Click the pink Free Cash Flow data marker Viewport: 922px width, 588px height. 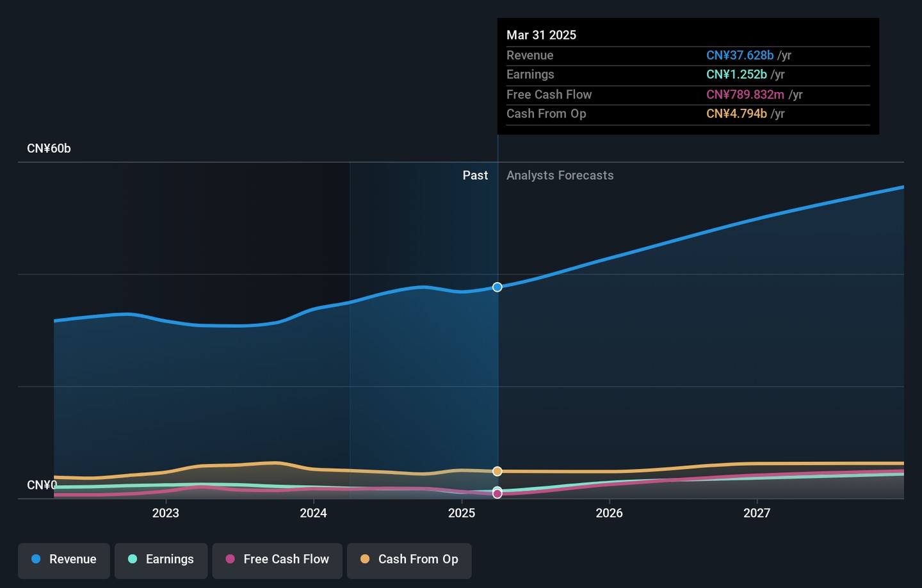[x=497, y=494]
